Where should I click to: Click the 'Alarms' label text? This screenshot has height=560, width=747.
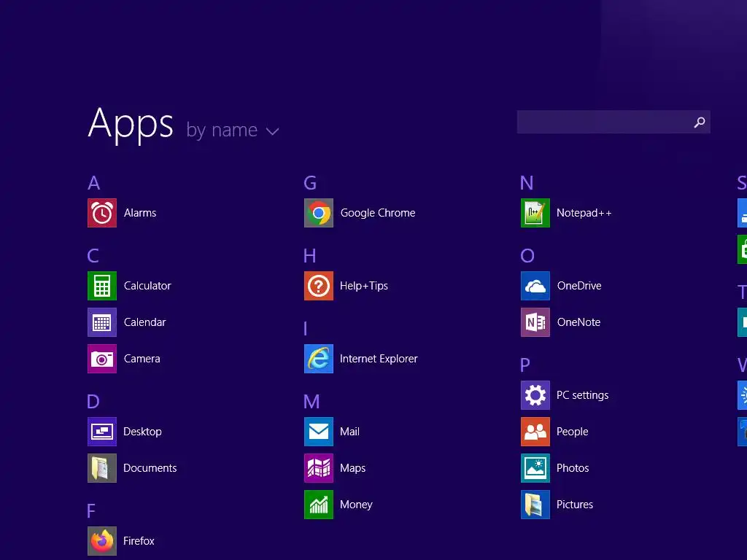point(140,213)
